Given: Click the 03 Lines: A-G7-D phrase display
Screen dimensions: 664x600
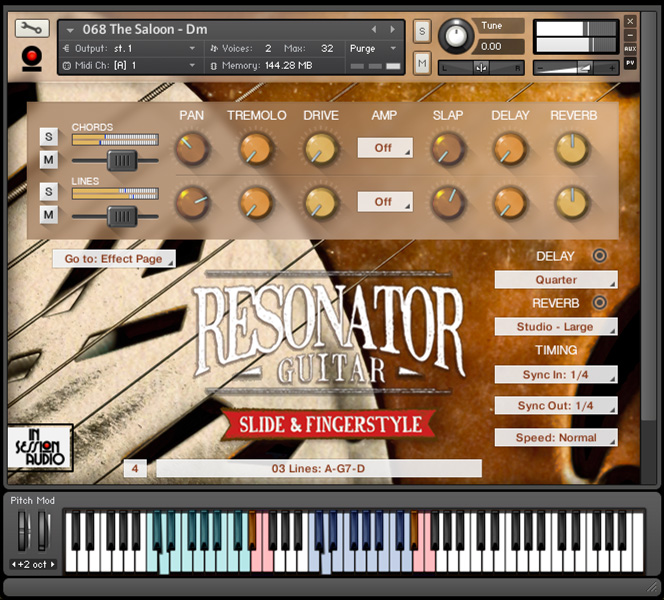Looking at the screenshot, I should pos(319,468).
